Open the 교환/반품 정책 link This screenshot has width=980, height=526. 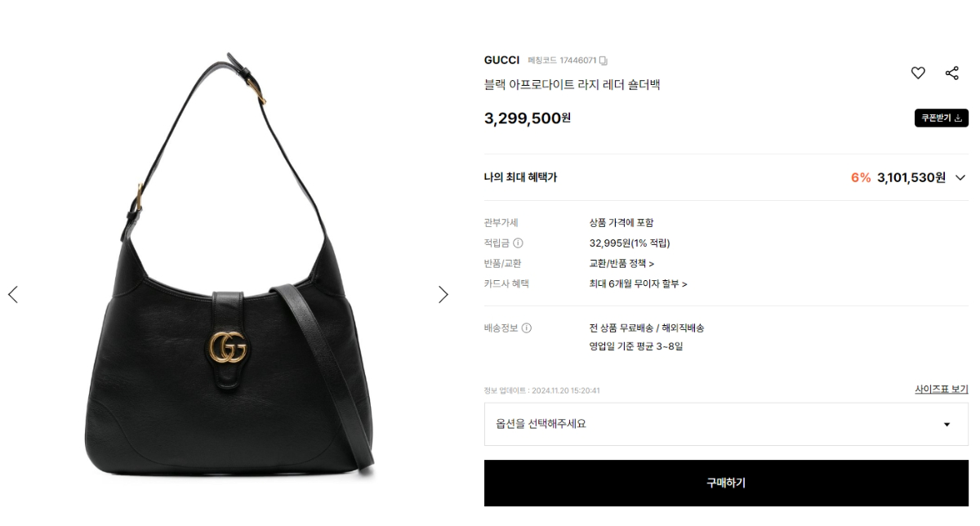click(x=621, y=263)
